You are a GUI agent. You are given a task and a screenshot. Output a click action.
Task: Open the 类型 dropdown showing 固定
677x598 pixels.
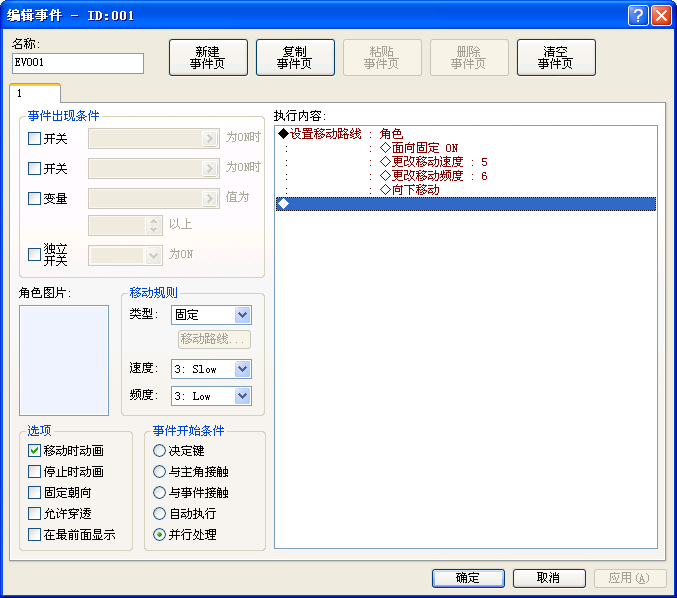[x=211, y=315]
